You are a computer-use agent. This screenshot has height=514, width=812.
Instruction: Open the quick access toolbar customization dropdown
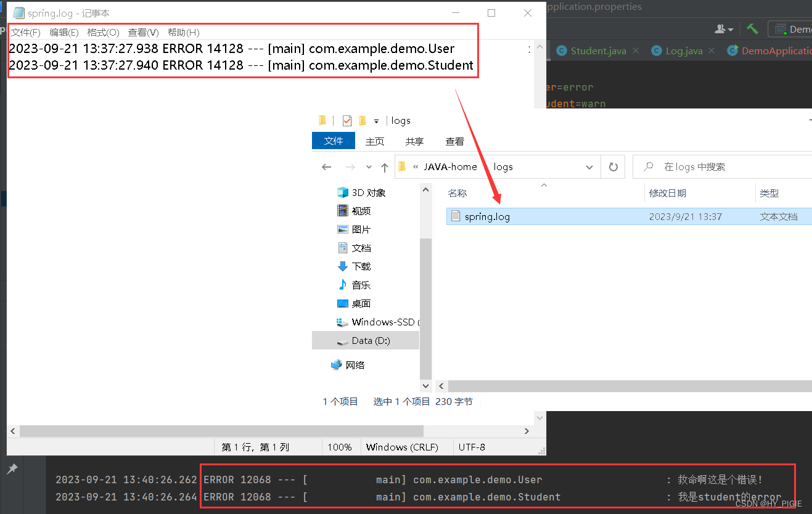point(378,120)
